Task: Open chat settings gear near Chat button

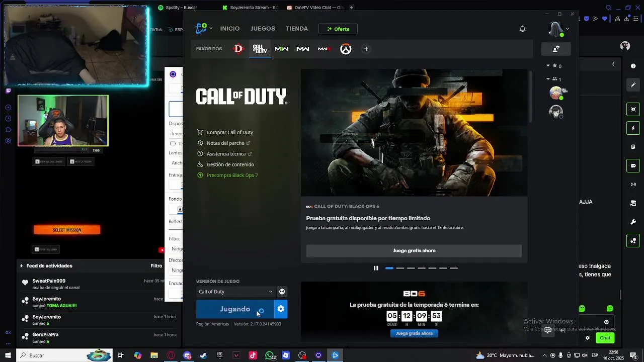Action: 587,338
